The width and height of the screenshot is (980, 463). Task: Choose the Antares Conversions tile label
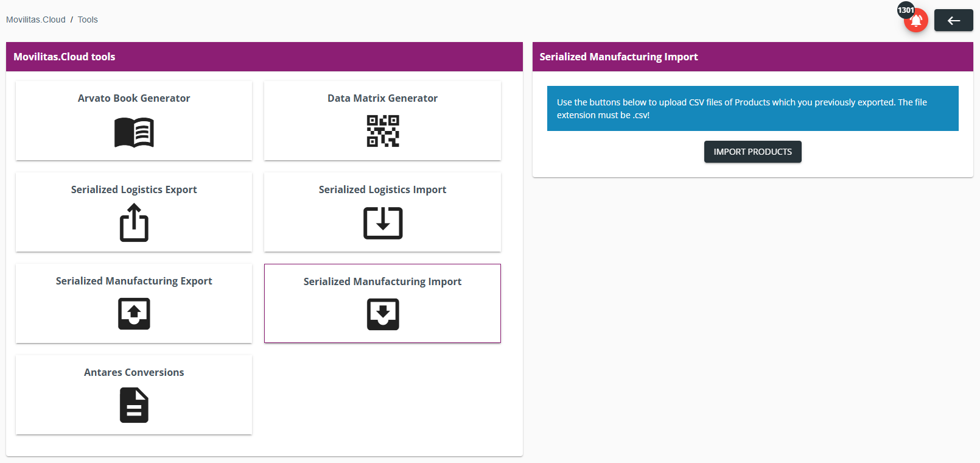134,372
